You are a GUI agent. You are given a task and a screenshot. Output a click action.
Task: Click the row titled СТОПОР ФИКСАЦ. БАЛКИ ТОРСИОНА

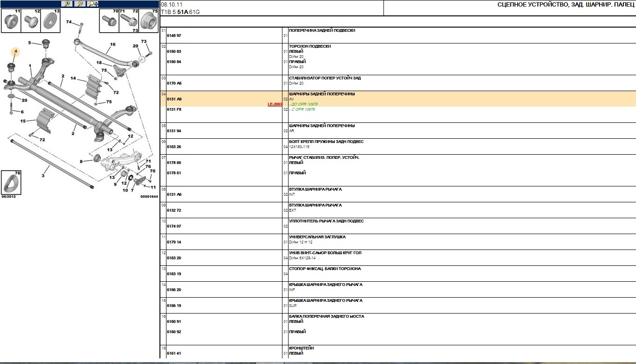pos(325,269)
